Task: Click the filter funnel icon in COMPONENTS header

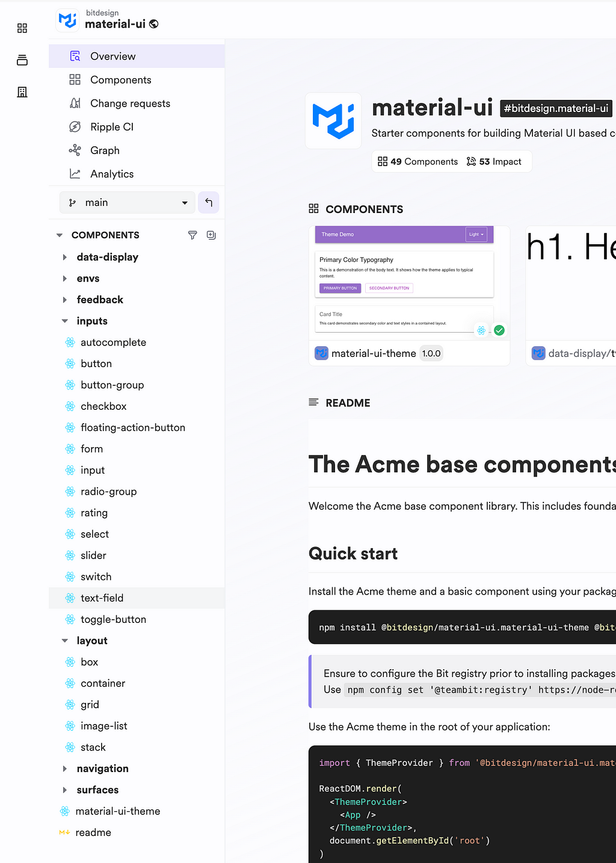Action: point(192,235)
